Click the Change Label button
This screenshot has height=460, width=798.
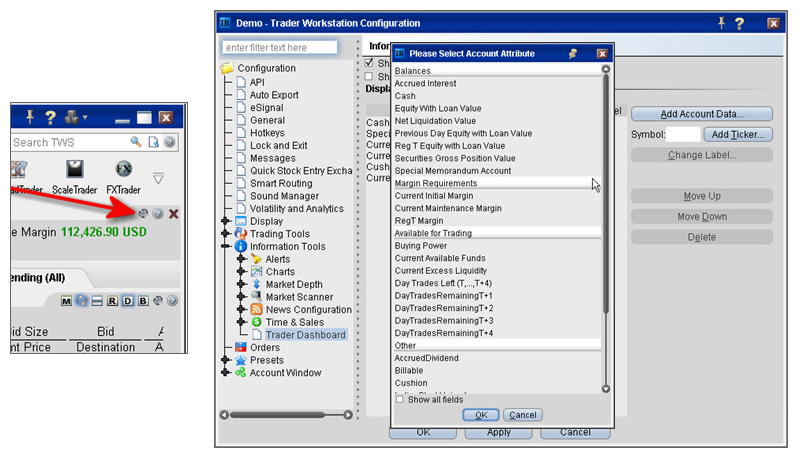coord(702,155)
